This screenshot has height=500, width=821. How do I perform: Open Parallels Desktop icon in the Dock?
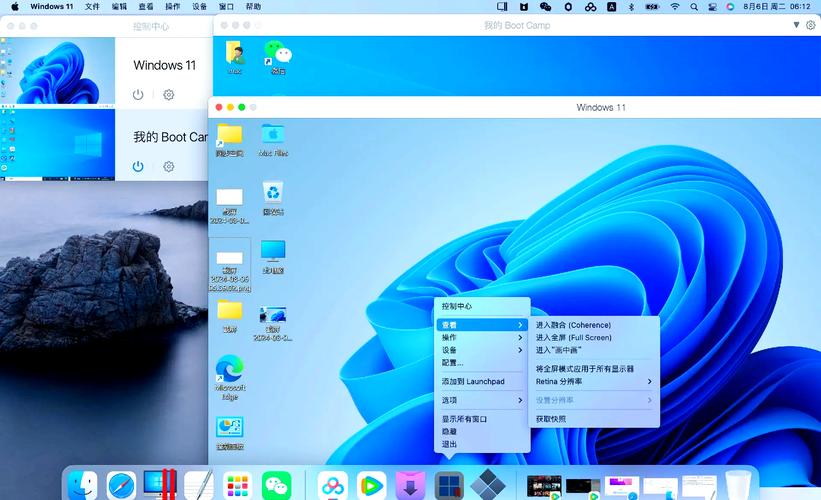click(x=160, y=485)
